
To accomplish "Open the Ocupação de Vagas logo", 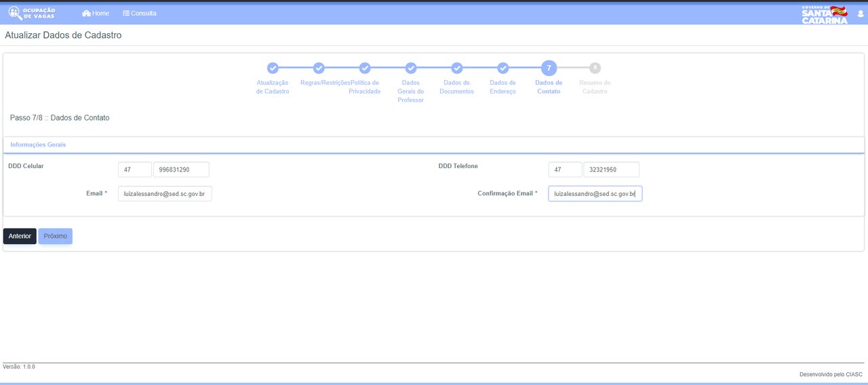I will pos(31,14).
